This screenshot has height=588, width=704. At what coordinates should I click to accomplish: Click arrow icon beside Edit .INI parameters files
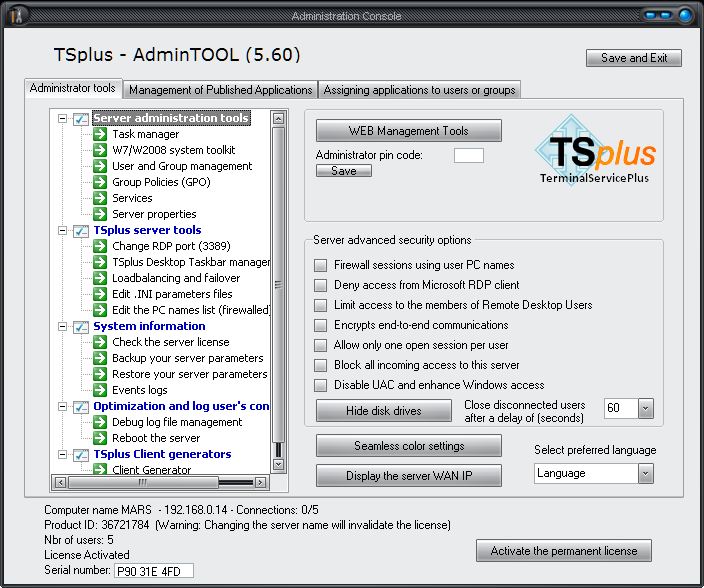100,294
